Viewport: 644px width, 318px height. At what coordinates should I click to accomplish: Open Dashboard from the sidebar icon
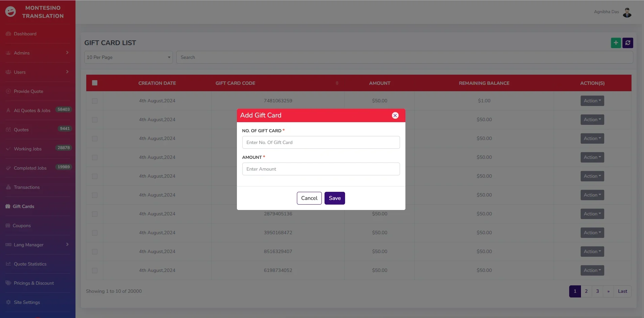pyautogui.click(x=8, y=34)
